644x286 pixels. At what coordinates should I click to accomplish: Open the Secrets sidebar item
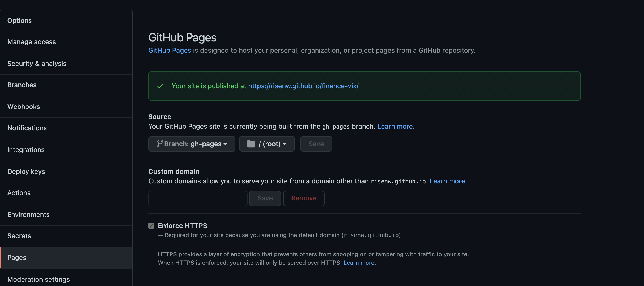click(x=19, y=236)
